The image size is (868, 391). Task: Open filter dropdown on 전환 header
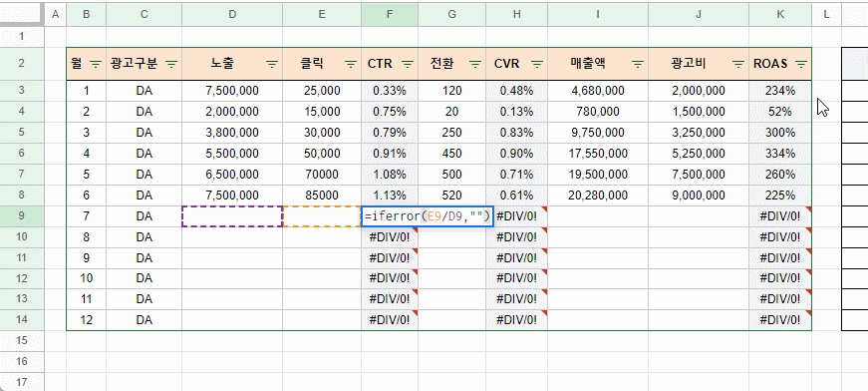click(x=475, y=64)
